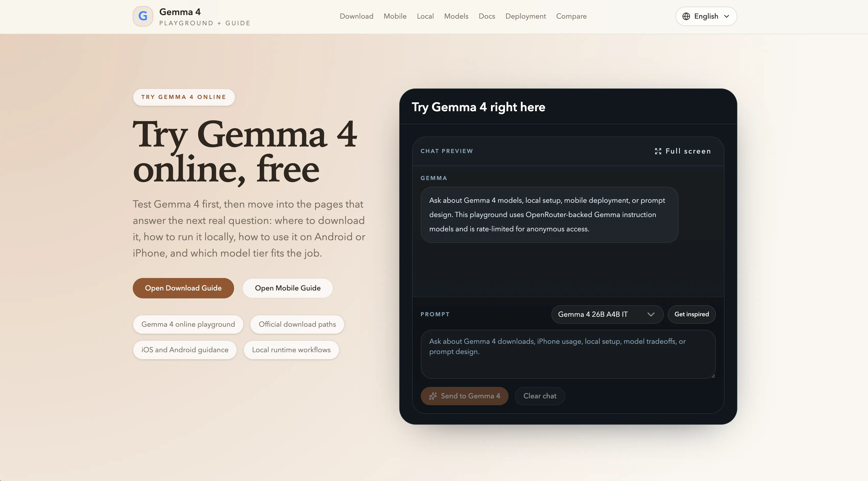Click the globe icon in language selector
This screenshot has width=868, height=481.
coord(686,16)
